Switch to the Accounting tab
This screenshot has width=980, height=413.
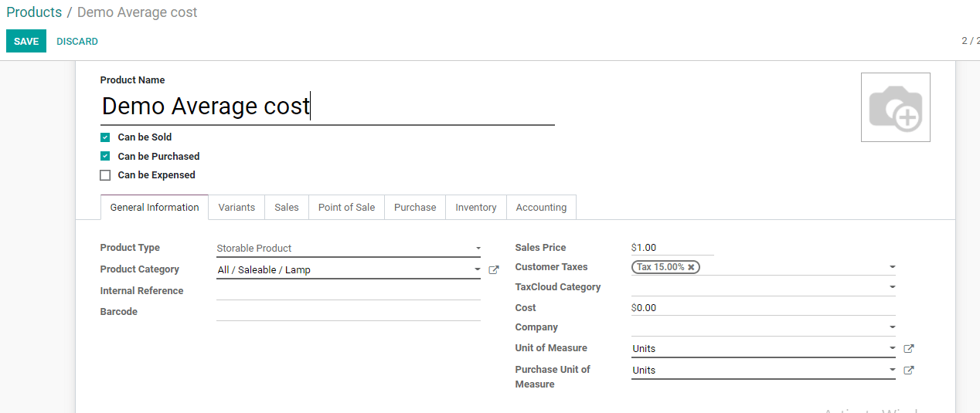(x=541, y=208)
